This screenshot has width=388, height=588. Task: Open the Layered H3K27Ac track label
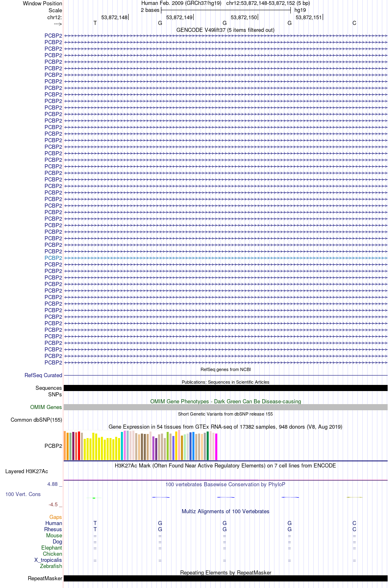(x=27, y=472)
